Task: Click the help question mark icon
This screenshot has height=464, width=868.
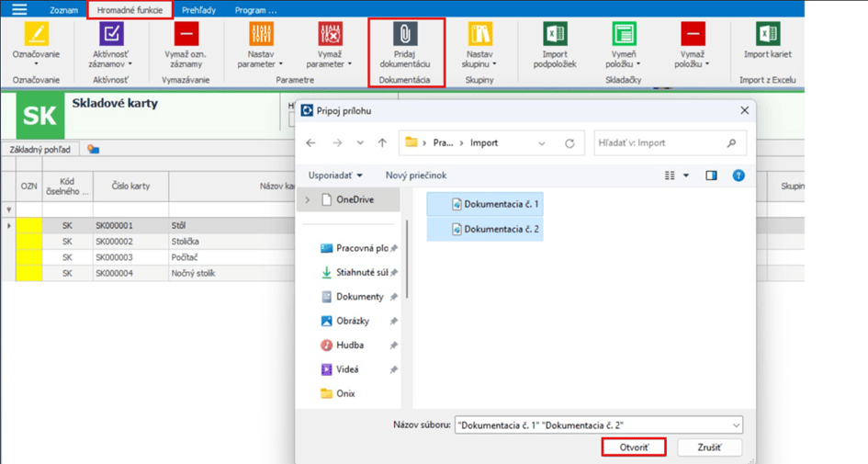Action: [x=738, y=175]
